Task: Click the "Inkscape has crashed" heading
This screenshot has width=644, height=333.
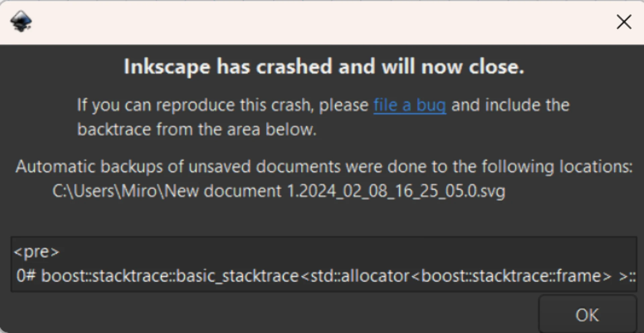Action: (x=323, y=66)
